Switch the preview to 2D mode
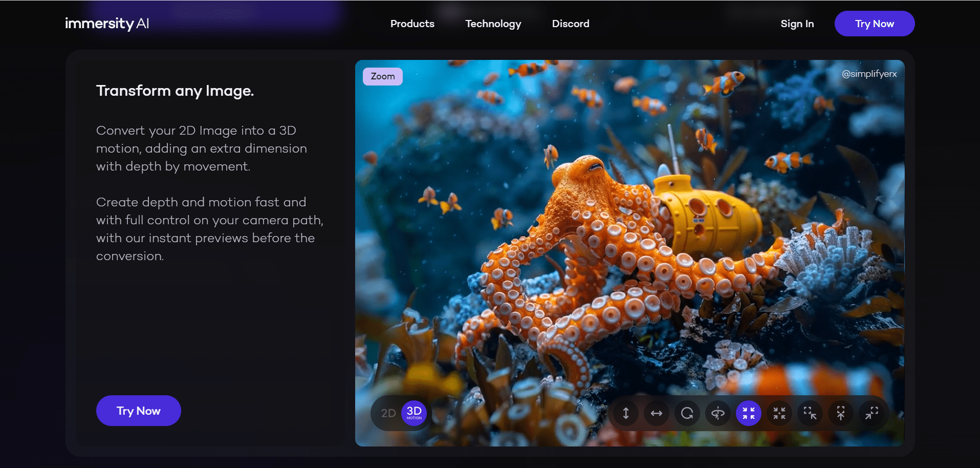This screenshot has height=468, width=980. pos(387,413)
